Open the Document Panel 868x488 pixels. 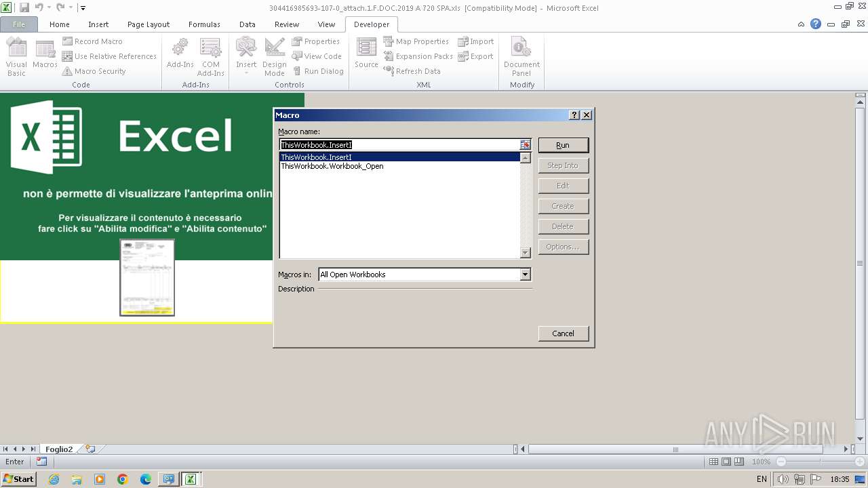click(521, 57)
